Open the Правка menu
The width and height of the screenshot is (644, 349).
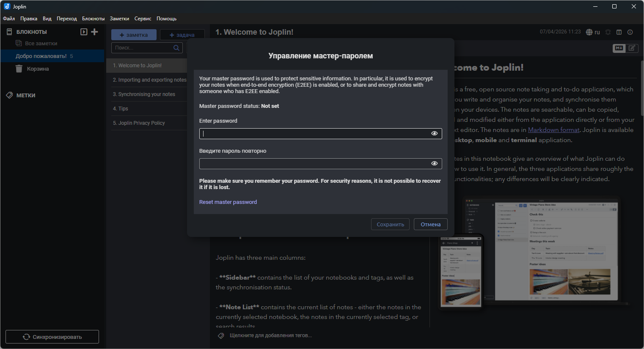click(x=29, y=19)
